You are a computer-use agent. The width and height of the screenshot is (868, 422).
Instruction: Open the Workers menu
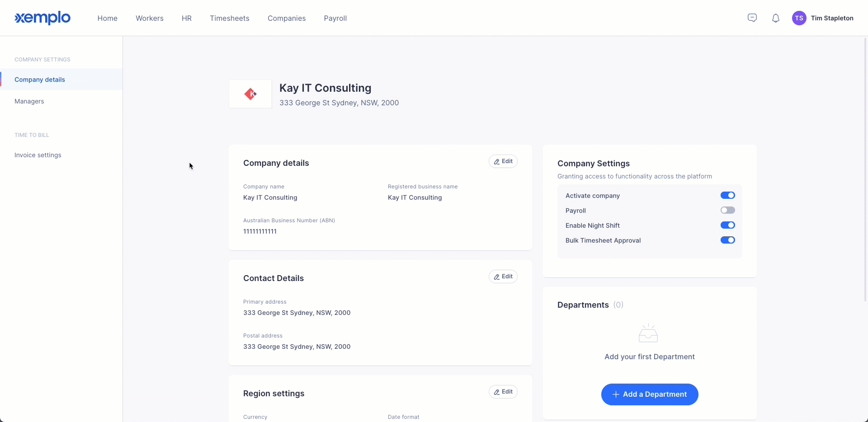pyautogui.click(x=150, y=18)
